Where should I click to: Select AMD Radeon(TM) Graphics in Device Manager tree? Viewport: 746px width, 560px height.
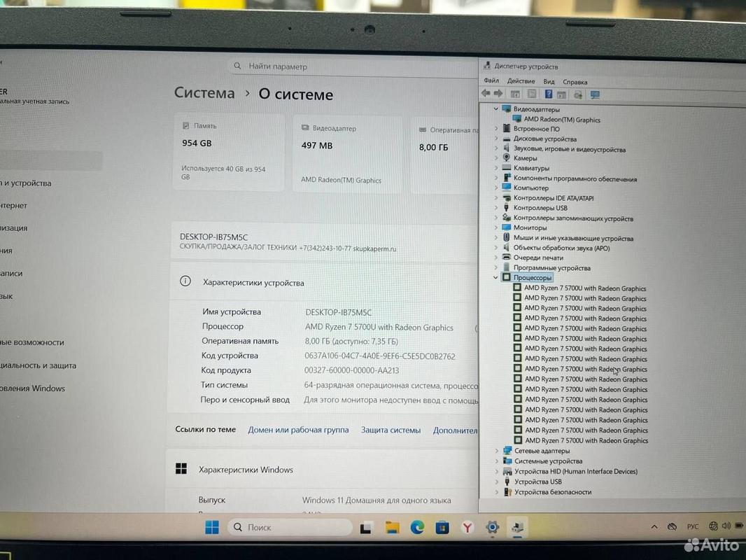[562, 120]
